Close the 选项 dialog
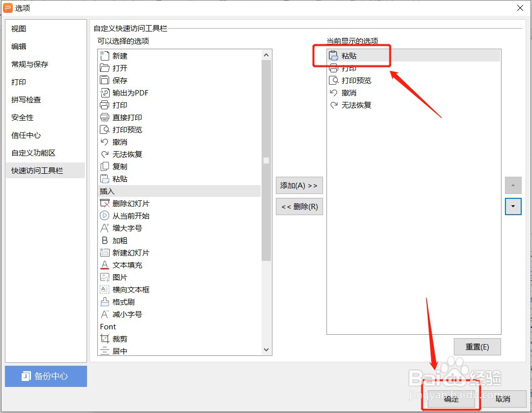Viewport: 532px width, 413px height. [520, 8]
